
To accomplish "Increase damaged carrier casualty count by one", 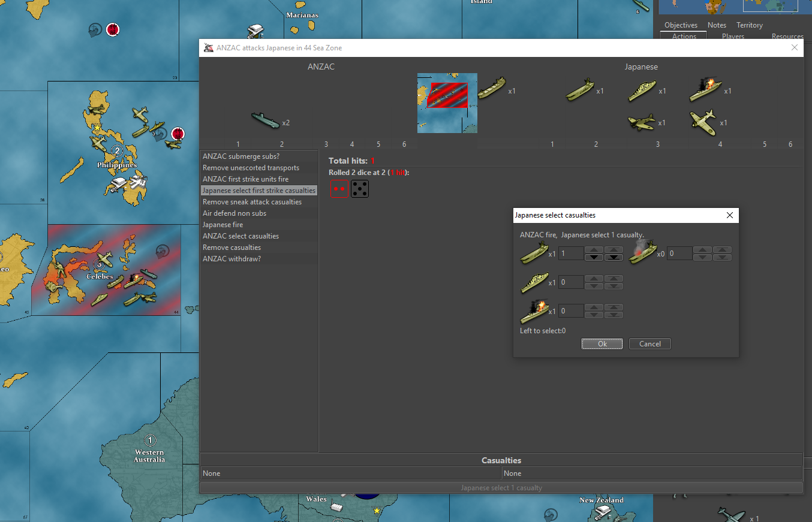I will click(702, 249).
